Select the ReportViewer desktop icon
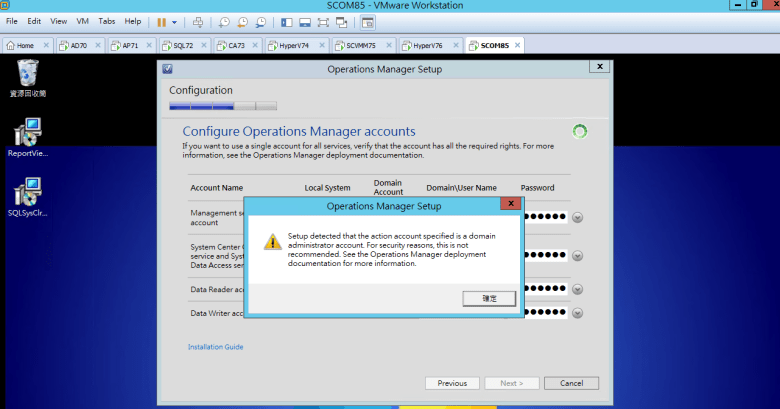Image resolution: width=780 pixels, height=409 pixels. coord(28,137)
